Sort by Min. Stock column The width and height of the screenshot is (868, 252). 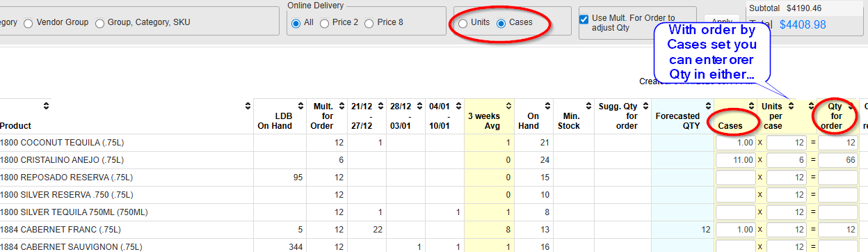point(588,106)
